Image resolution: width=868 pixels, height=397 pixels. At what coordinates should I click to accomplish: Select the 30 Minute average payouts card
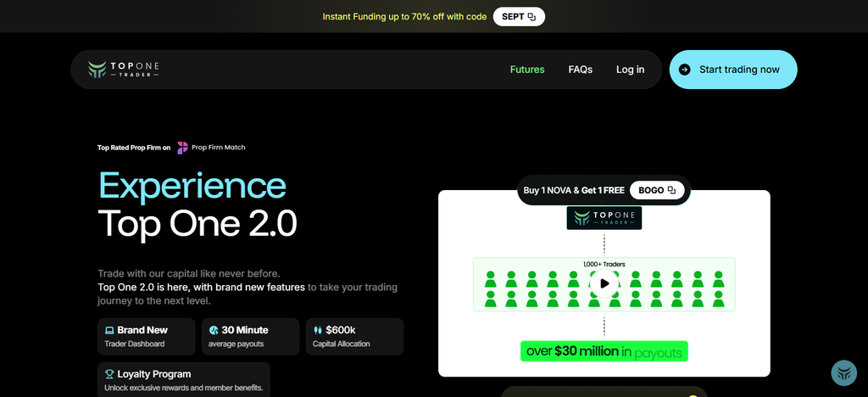pos(250,337)
